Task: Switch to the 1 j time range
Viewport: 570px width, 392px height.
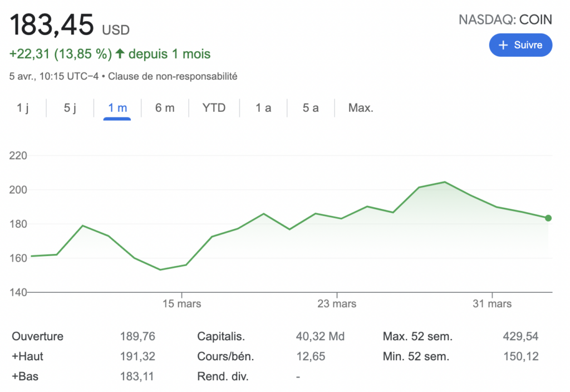Action: (23, 108)
